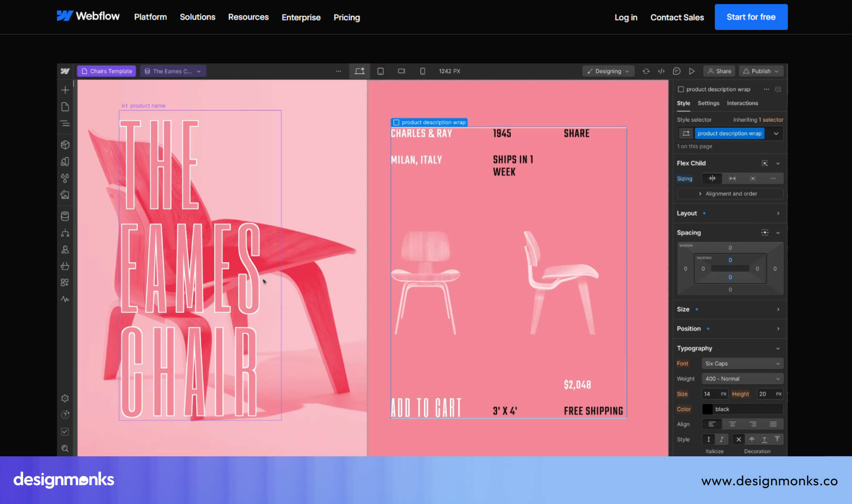This screenshot has width=852, height=504.
Task: Open the Variables icon in left sidebar
Action: click(x=65, y=161)
